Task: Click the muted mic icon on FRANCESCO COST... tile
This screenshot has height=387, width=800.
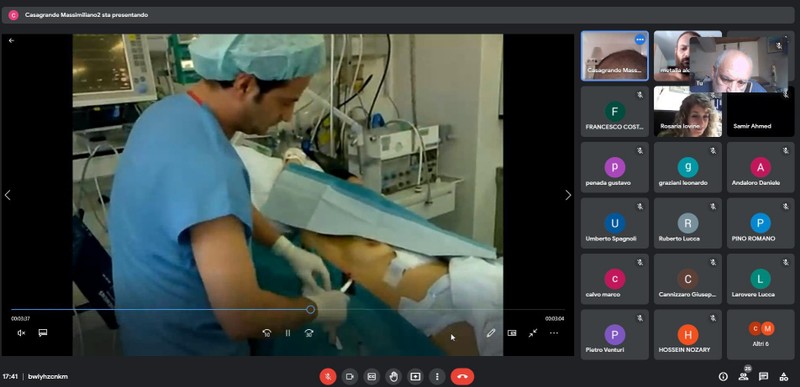Action: (x=640, y=95)
